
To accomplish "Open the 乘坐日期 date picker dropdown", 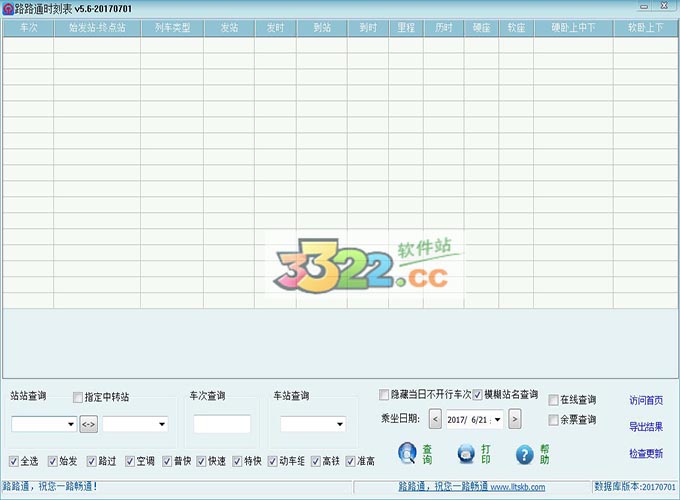I will (497, 419).
